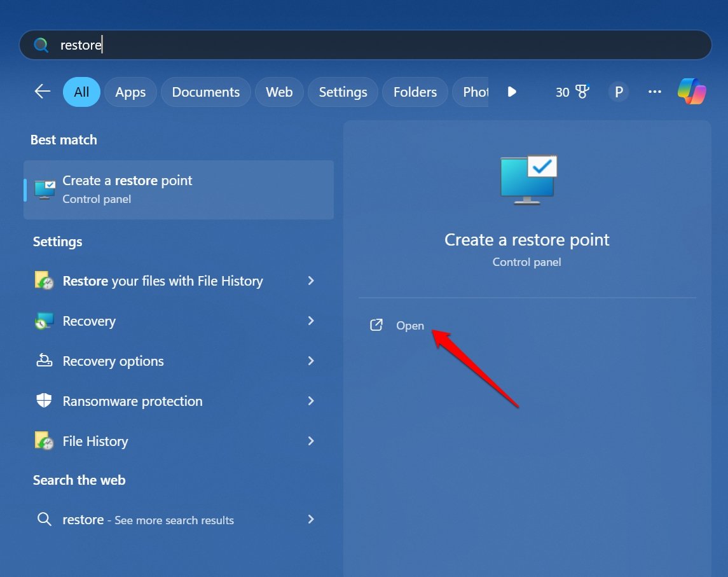Expand the File History chevron

(311, 440)
